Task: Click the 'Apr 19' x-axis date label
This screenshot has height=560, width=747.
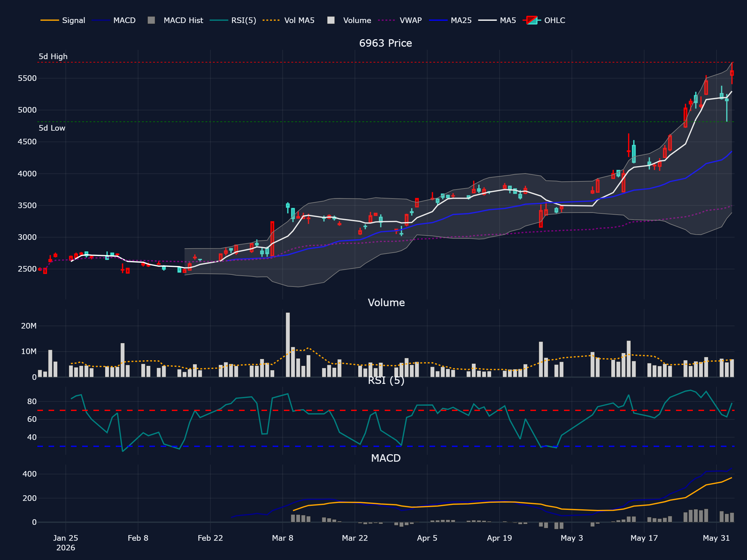Action: (499, 538)
